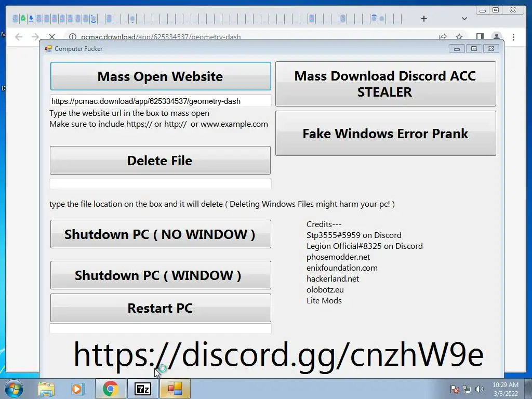Click the Delete File button

pyautogui.click(x=160, y=161)
